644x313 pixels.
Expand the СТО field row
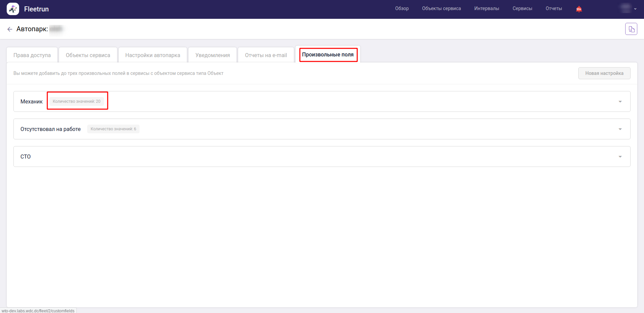620,156
